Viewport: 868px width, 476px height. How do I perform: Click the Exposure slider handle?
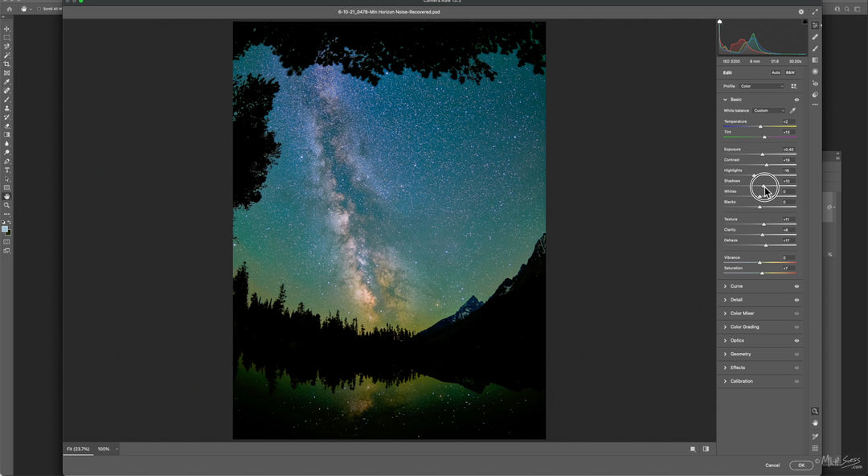point(763,154)
